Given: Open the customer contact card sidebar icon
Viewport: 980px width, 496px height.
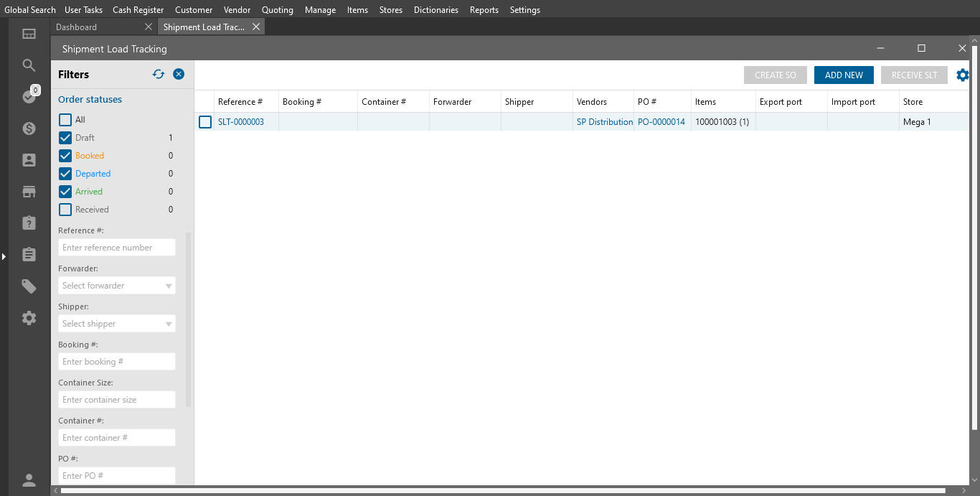Looking at the screenshot, I should (29, 160).
